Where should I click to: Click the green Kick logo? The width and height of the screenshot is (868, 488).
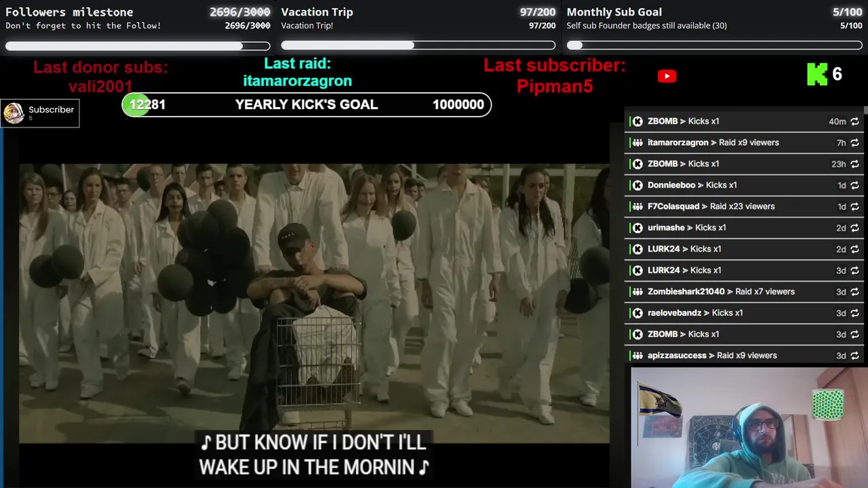pos(816,75)
